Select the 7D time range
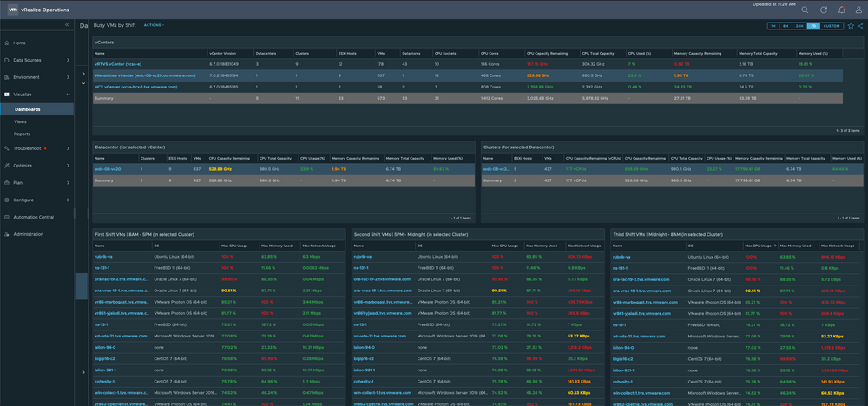This screenshot has height=406, width=868. [812, 26]
